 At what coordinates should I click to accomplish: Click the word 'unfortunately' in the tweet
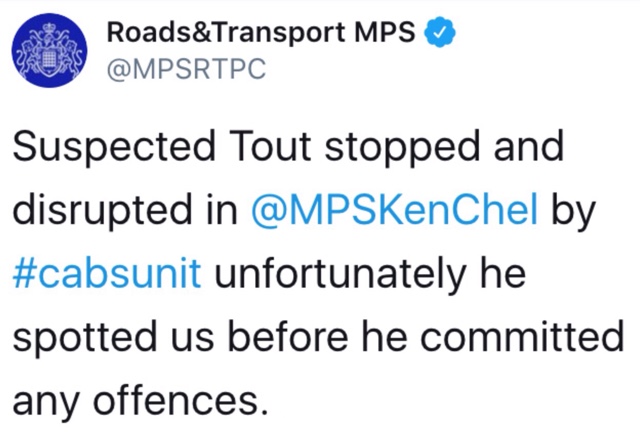(340, 273)
